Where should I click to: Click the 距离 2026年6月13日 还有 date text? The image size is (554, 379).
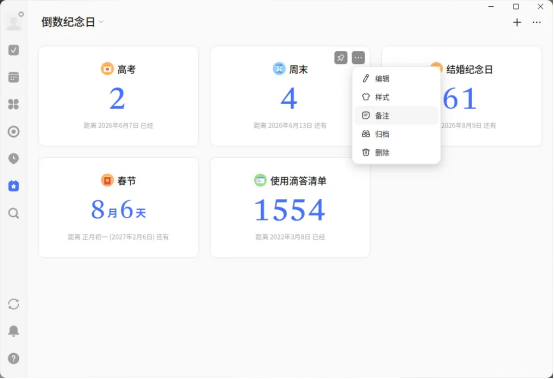(290, 125)
